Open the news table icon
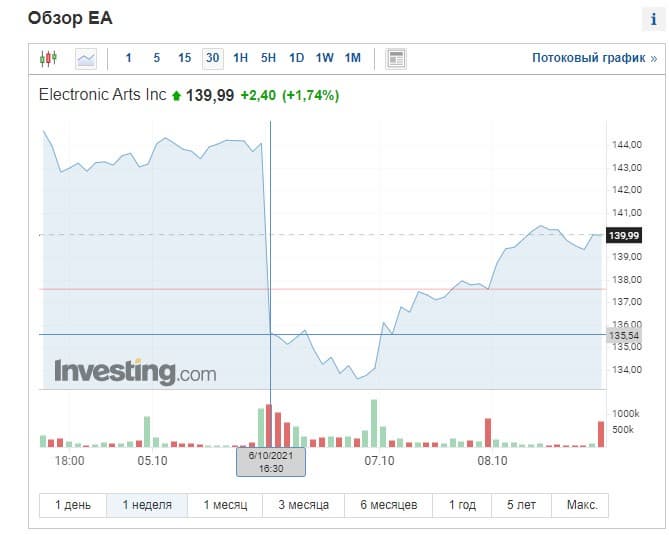Image resolution: width=669 pixels, height=535 pixels. coord(396,58)
